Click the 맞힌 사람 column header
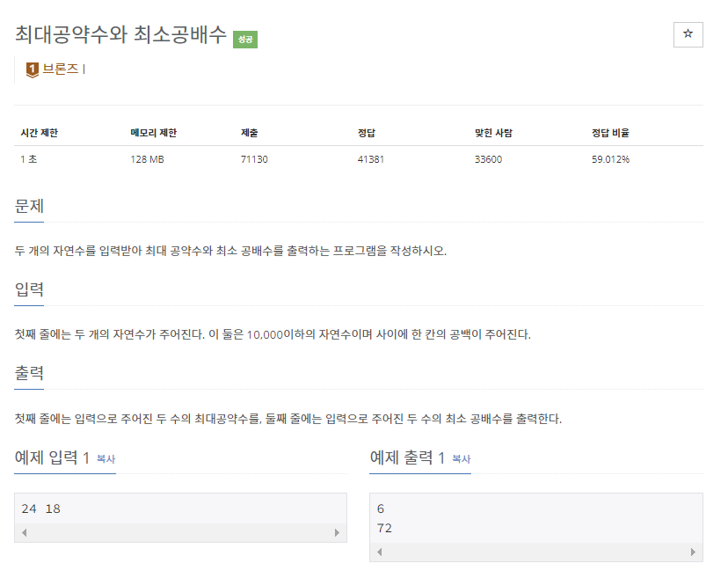This screenshot has height=578, width=728. click(493, 133)
